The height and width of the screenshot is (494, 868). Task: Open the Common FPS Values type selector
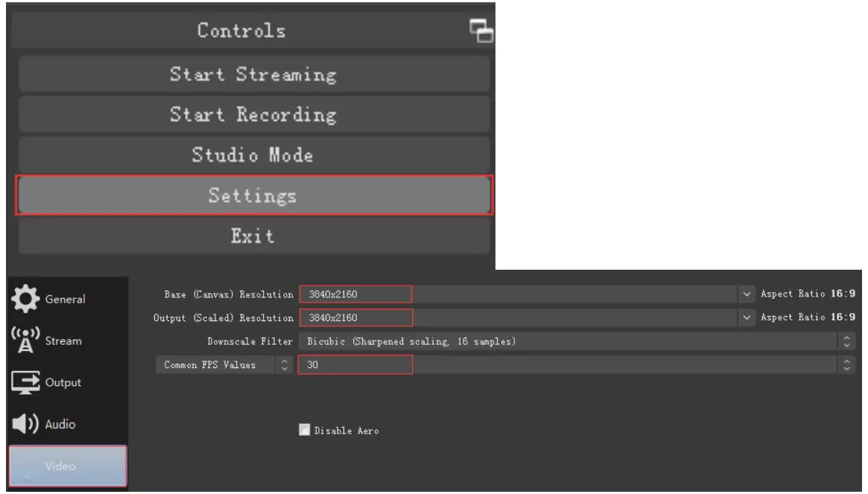[224, 364]
